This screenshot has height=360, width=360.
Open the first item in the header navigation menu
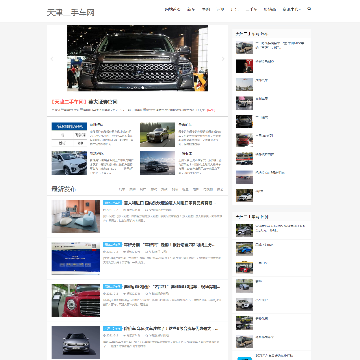pos(172,9)
